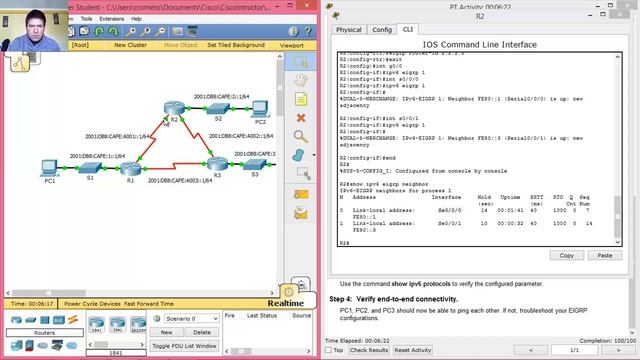640x360 pixels.
Task: Click Delete scenario button
Action: [202, 332]
